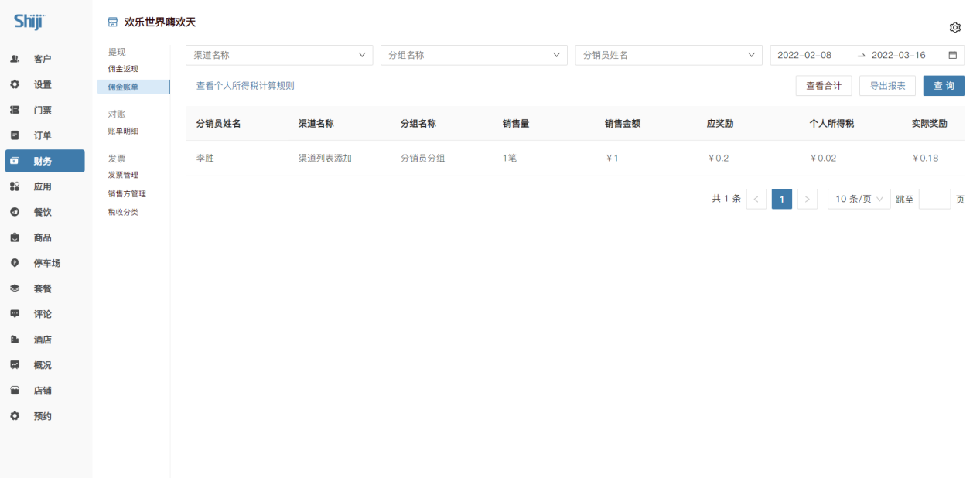Viewport: 980px width, 478px height.
Task: Open 佣金返现 in the submenu
Action: 123,69
